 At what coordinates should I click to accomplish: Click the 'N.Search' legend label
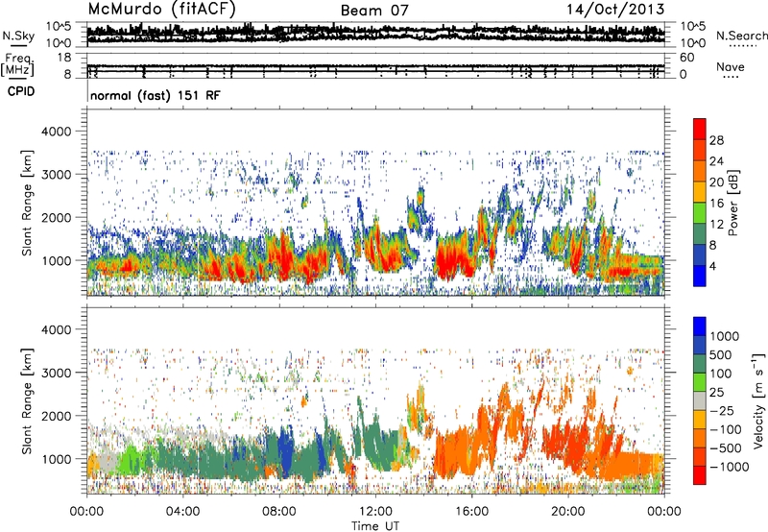coord(741,36)
